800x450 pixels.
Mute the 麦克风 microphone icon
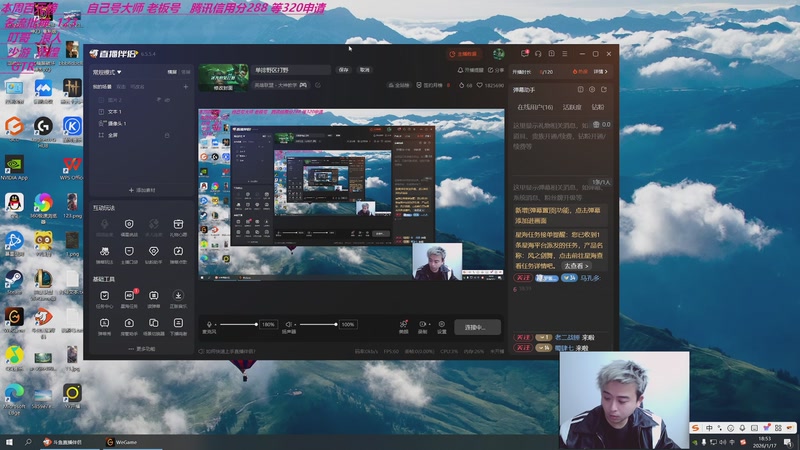(209, 324)
